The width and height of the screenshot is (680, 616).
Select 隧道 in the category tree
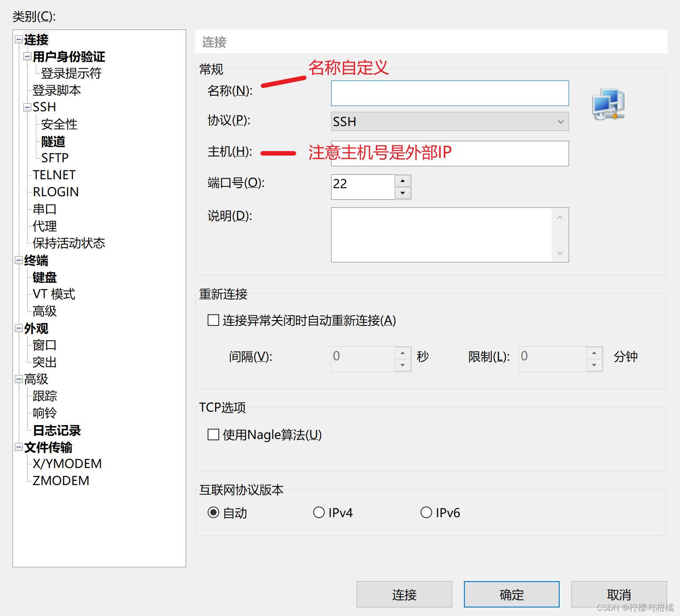coord(53,141)
